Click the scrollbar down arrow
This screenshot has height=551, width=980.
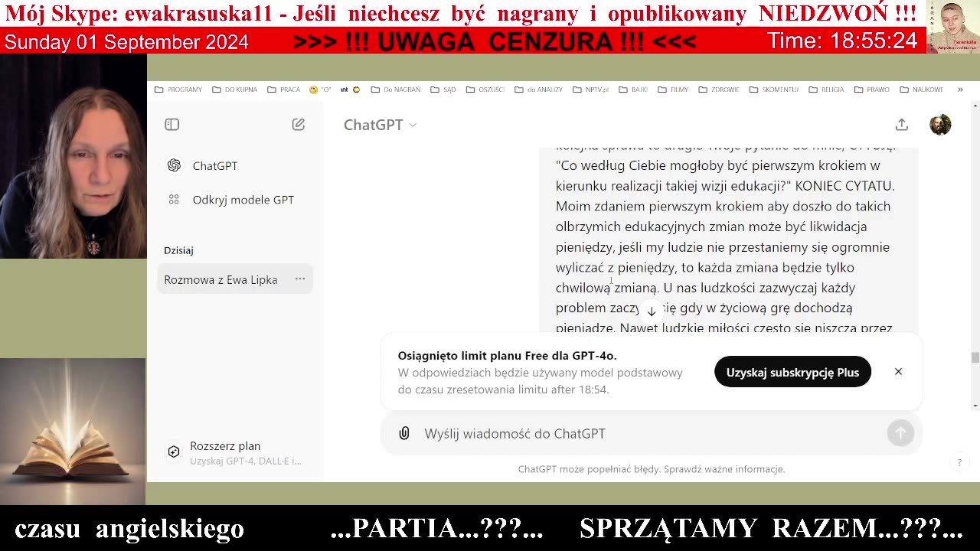coord(975,406)
